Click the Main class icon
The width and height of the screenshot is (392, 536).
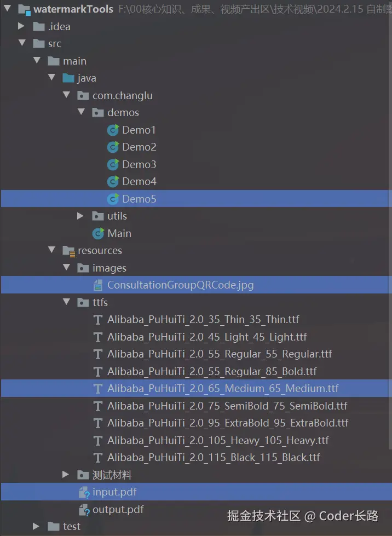(99, 233)
